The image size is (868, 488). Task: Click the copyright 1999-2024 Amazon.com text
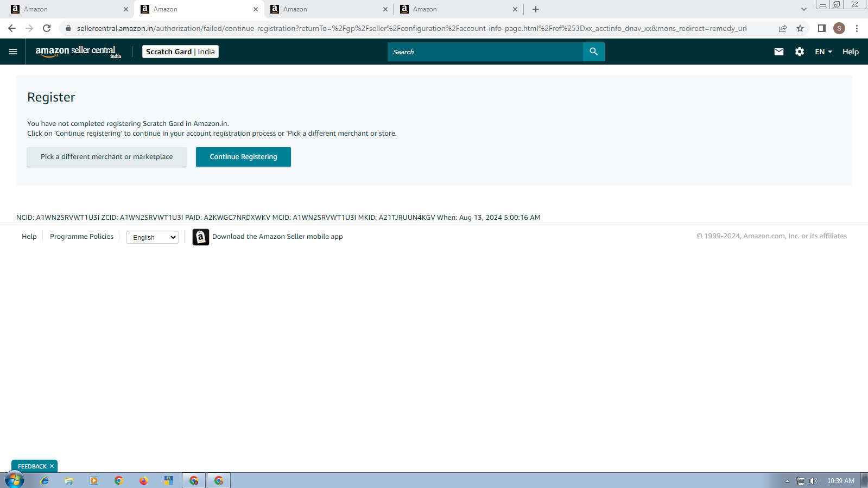point(771,236)
